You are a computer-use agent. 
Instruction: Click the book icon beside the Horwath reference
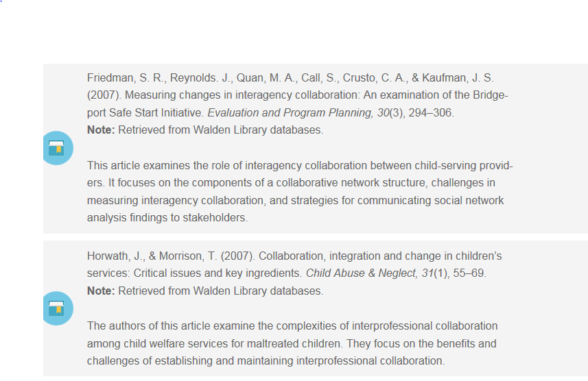(57, 308)
